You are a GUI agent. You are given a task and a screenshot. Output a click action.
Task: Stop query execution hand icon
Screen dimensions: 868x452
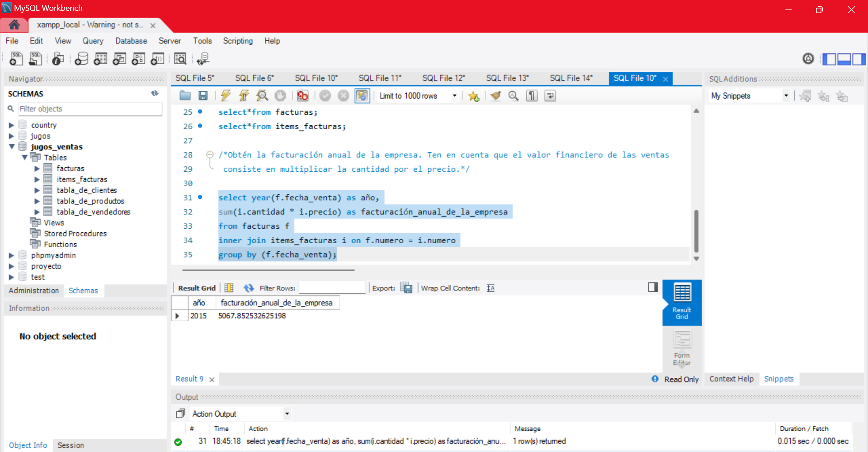280,96
